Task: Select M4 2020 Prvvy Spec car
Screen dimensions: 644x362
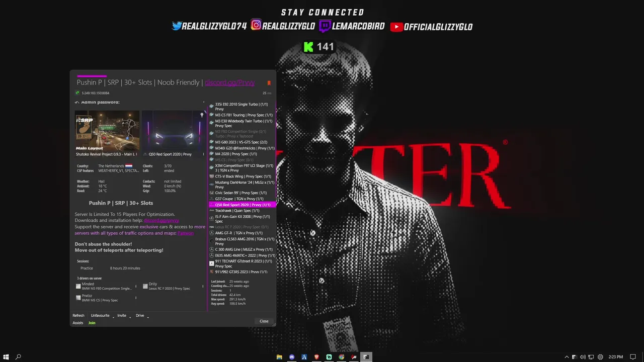Action: point(242,154)
